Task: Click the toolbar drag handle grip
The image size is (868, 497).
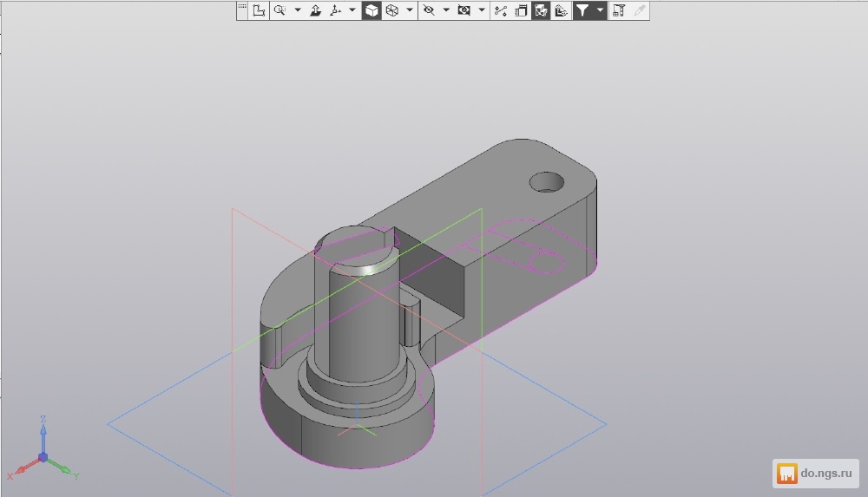Action: pyautogui.click(x=242, y=7)
